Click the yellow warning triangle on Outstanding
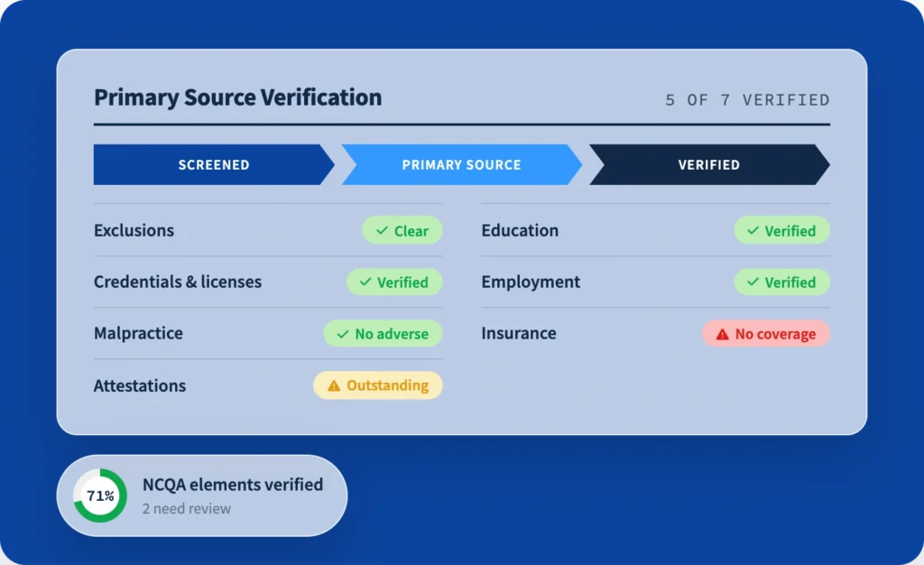The height and width of the screenshot is (565, 924). click(x=334, y=385)
